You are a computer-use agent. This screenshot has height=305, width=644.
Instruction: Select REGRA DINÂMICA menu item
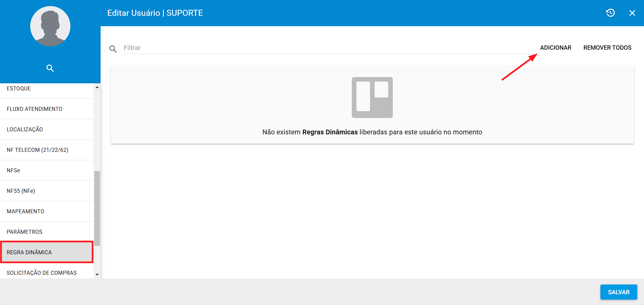(x=47, y=252)
